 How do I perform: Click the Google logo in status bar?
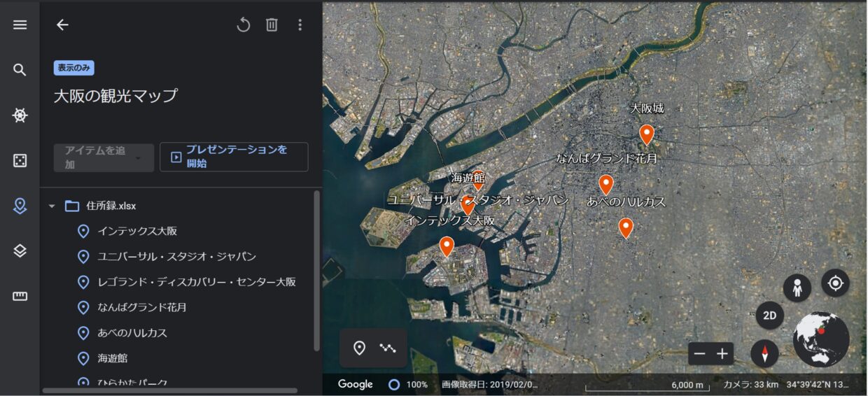(x=356, y=384)
